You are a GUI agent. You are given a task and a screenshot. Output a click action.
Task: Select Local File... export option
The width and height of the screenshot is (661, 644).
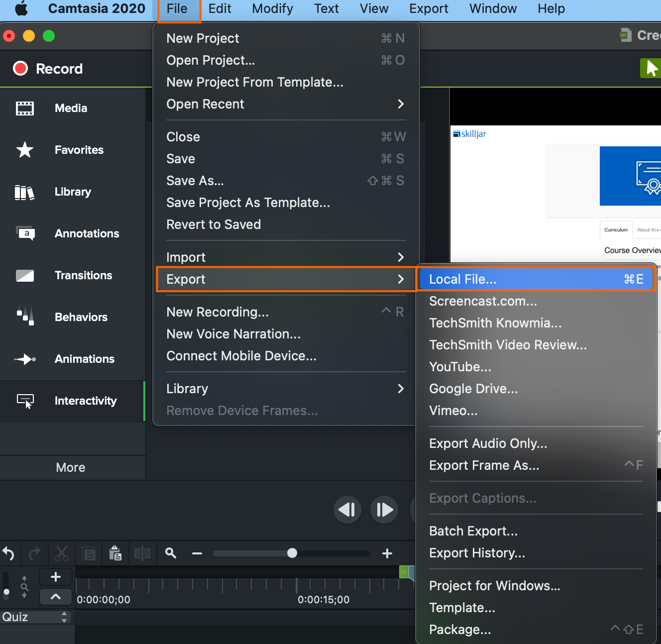point(537,279)
